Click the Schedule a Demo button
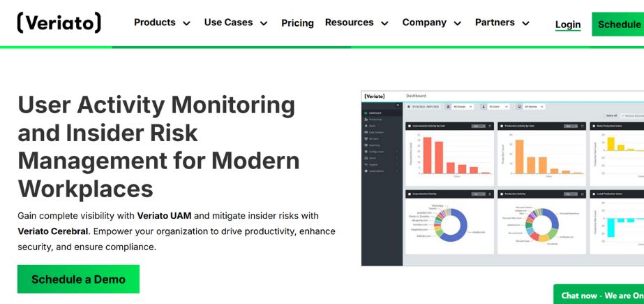Screen dimensions: 644x304 (x=78, y=279)
